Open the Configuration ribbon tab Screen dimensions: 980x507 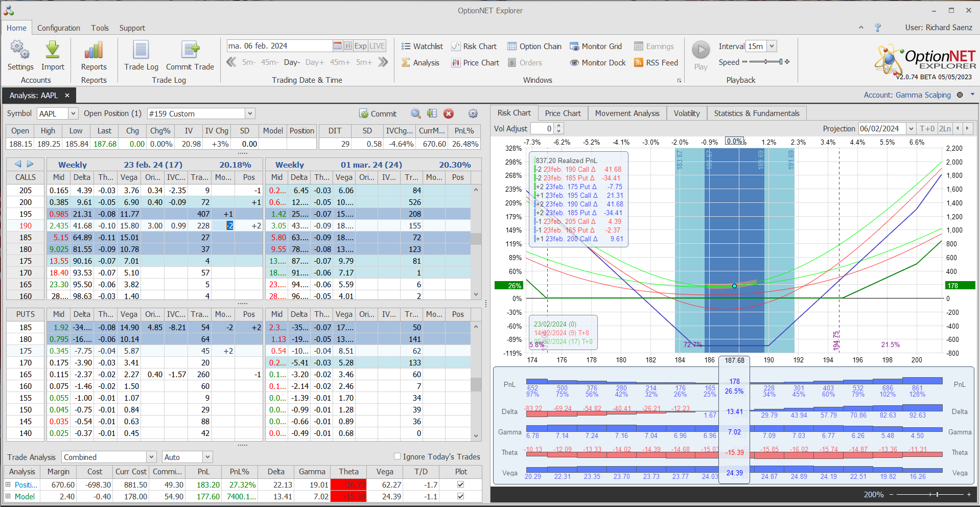[59, 28]
